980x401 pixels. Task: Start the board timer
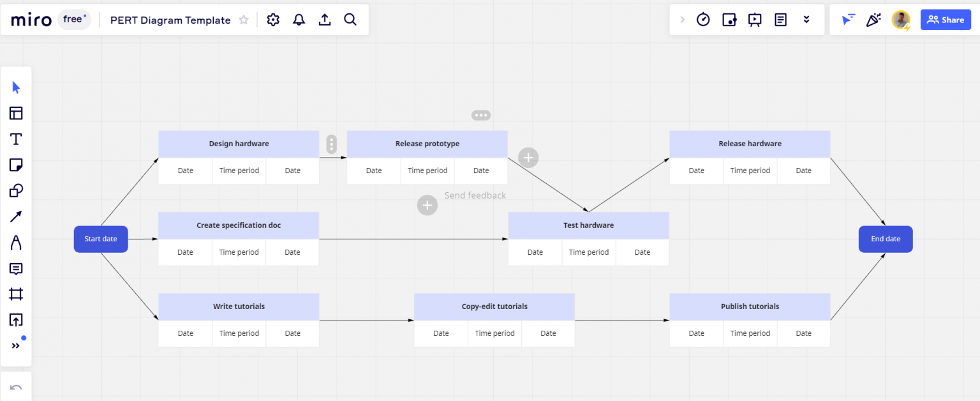(x=703, y=19)
